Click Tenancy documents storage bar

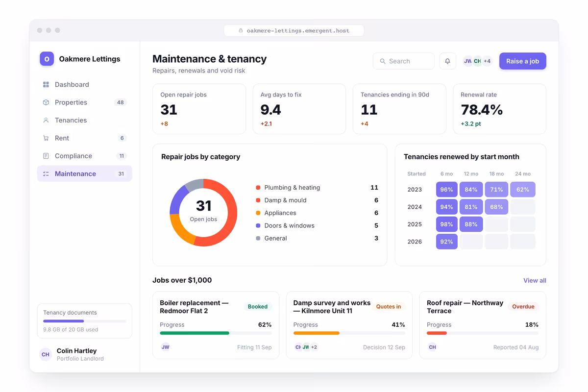pyautogui.click(x=84, y=321)
